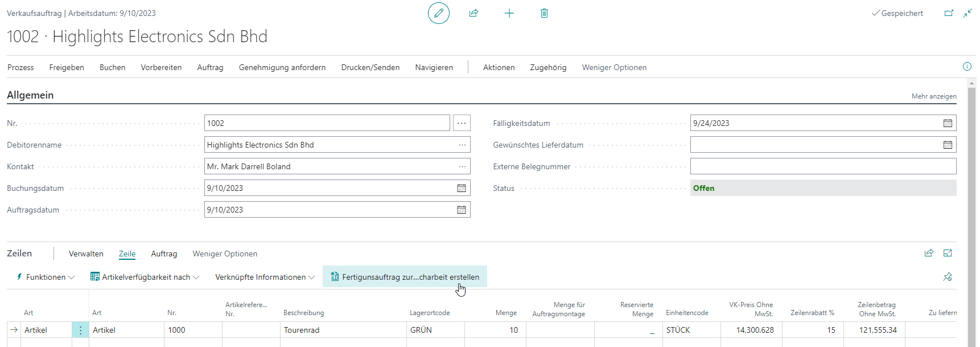Click Fertigunsauftrag zur...charbeit erstellen
This screenshot has height=347, width=980.
point(405,277)
